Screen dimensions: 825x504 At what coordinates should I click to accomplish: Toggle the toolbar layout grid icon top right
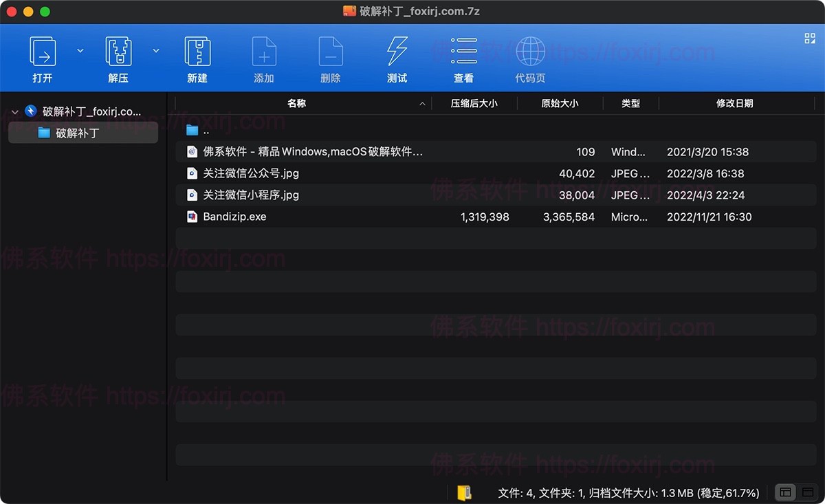coord(811,39)
